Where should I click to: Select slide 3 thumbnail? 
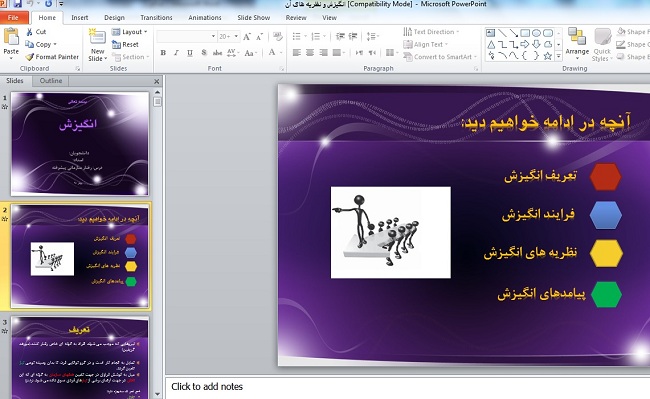80,358
